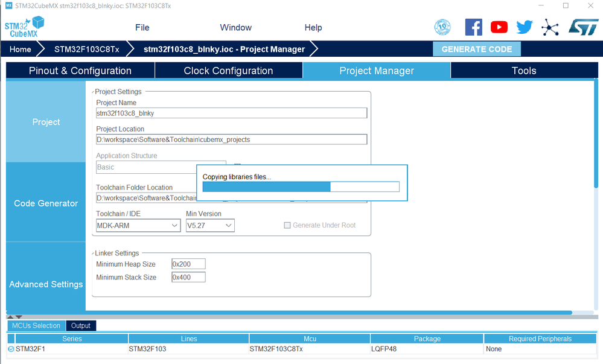Go to Home breadcrumb
603x364 pixels.
(x=21, y=49)
